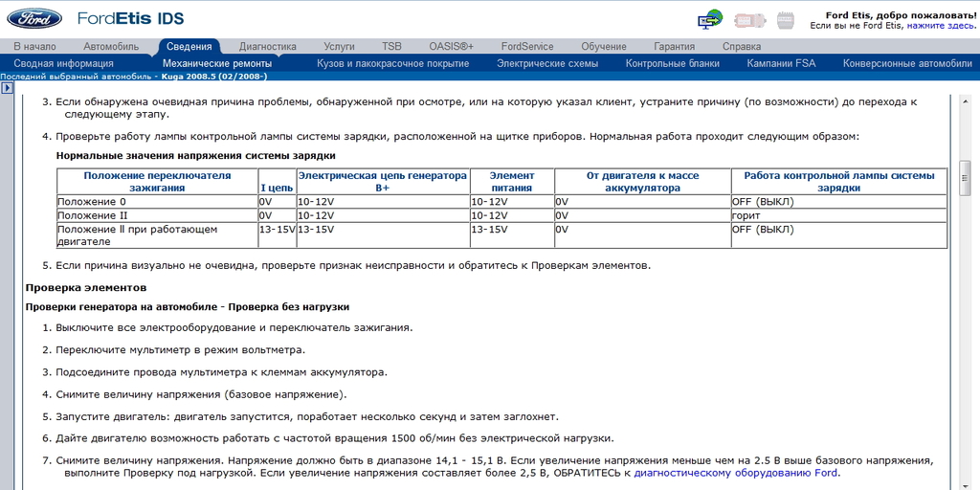Viewport: 980px width, 490px height.
Task: Click the Kuga 2008.5 last vehicle text
Action: 214,77
